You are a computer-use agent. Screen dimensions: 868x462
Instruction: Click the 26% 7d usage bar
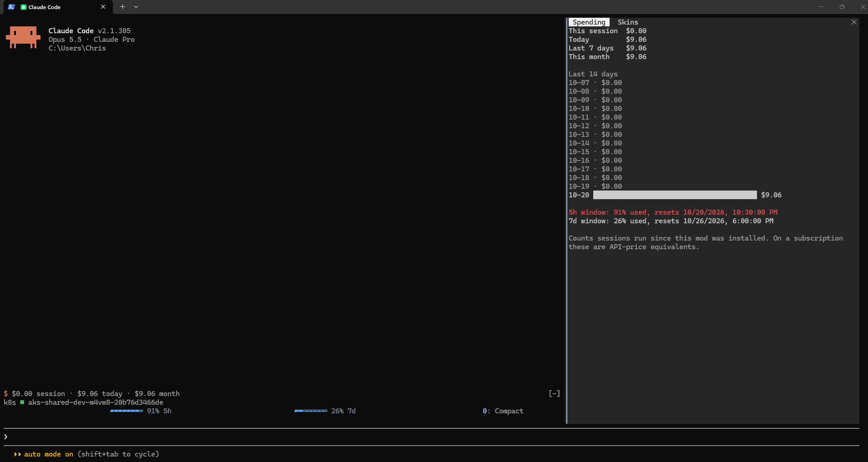[311, 411]
